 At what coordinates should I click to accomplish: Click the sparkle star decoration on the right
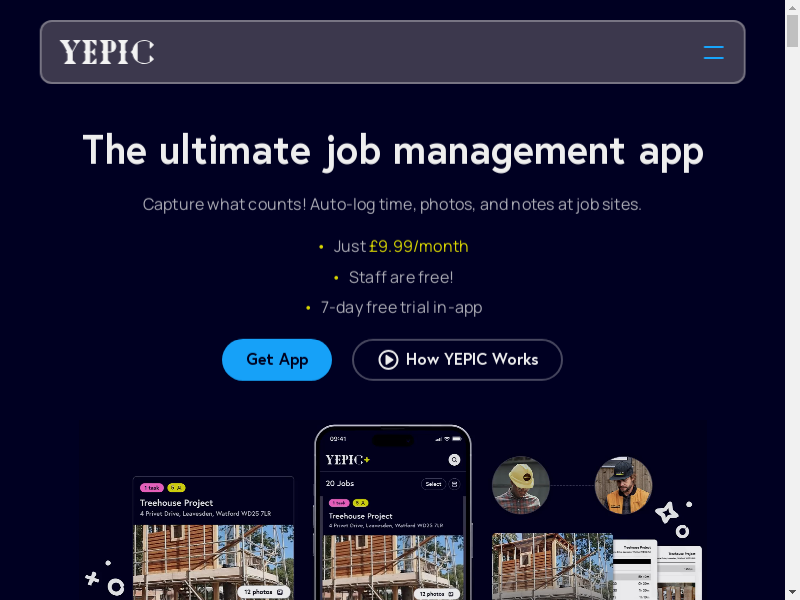coord(667,514)
